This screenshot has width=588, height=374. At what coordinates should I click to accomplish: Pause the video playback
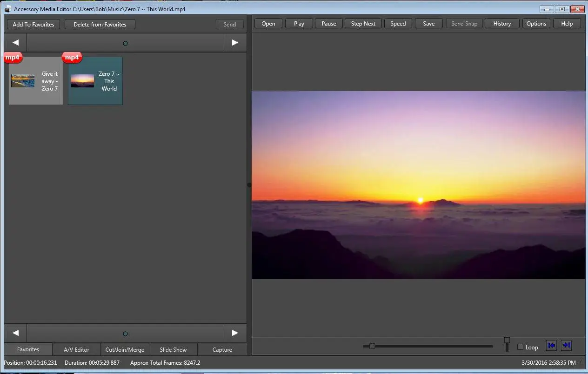tap(328, 24)
